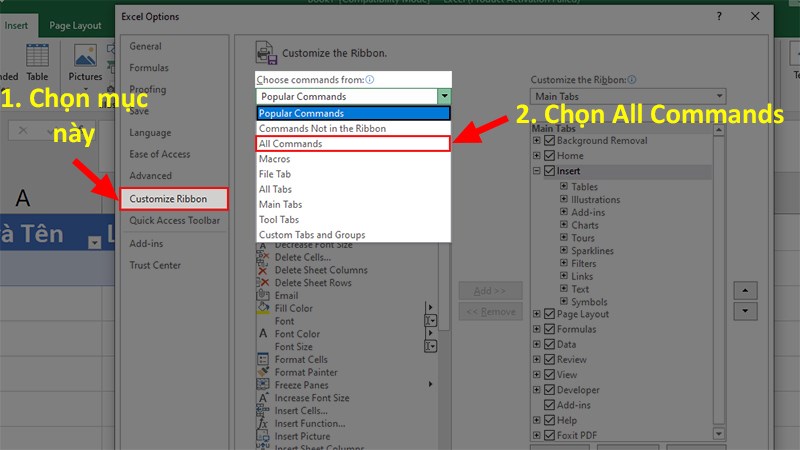Toggle the Data tab checkbox

(x=549, y=344)
